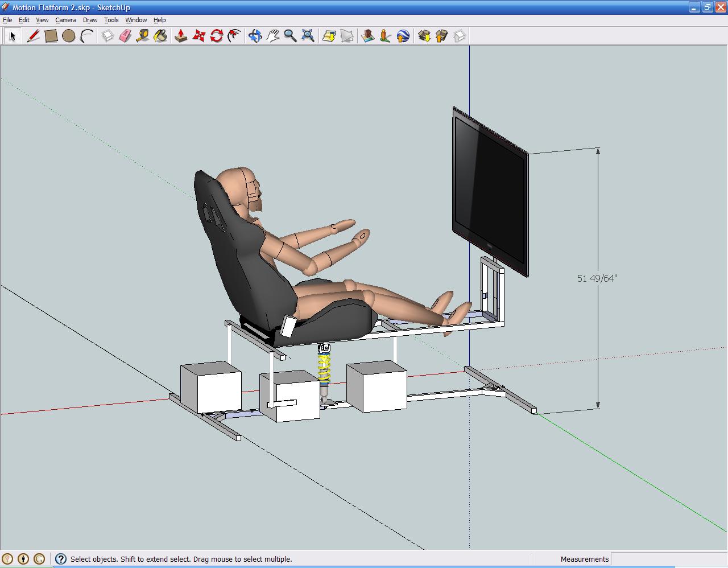This screenshot has width=728, height=568.
Task: Click the Make Component icon
Action: click(x=107, y=36)
